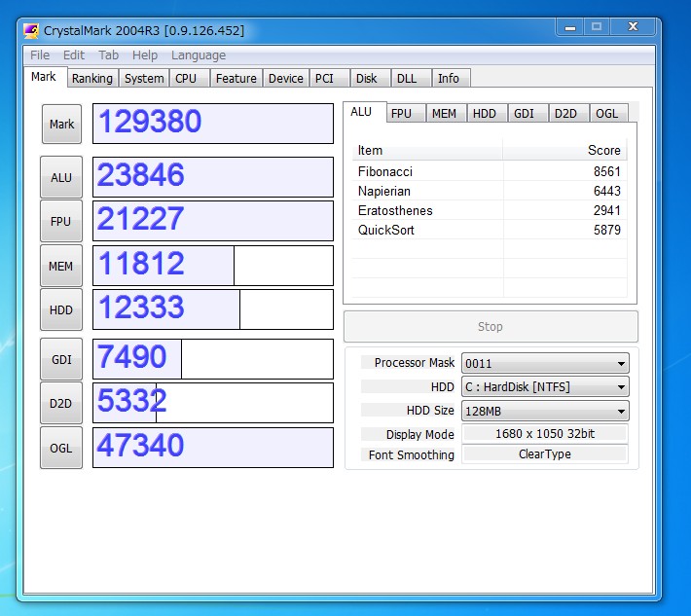Click the FPU score 21227
Image resolution: width=691 pixels, height=616 pixels.
pos(213,221)
